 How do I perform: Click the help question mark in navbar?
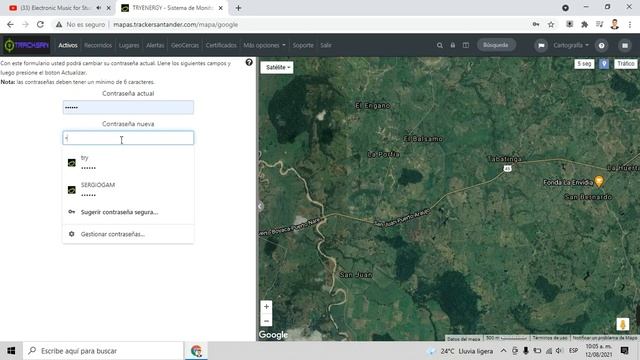point(602,45)
